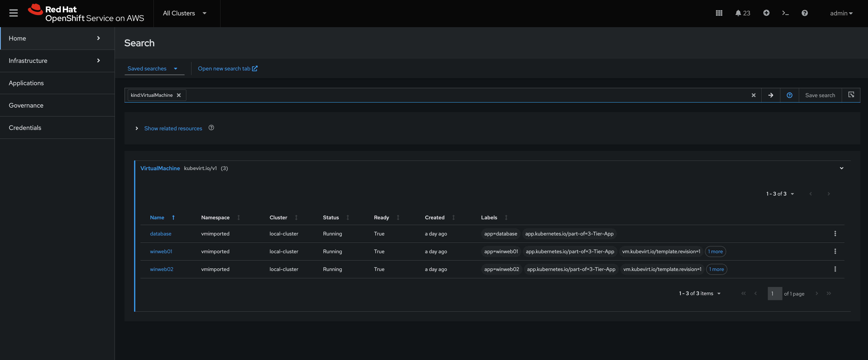868x360 pixels.
Task: Expand the Home navigation section
Action: coord(57,38)
